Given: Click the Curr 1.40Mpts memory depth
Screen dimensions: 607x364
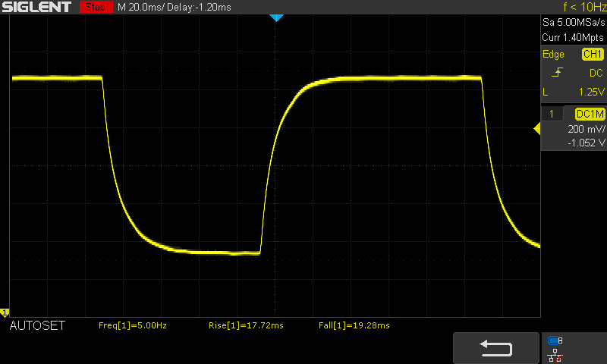Looking at the screenshot, I should [x=573, y=37].
